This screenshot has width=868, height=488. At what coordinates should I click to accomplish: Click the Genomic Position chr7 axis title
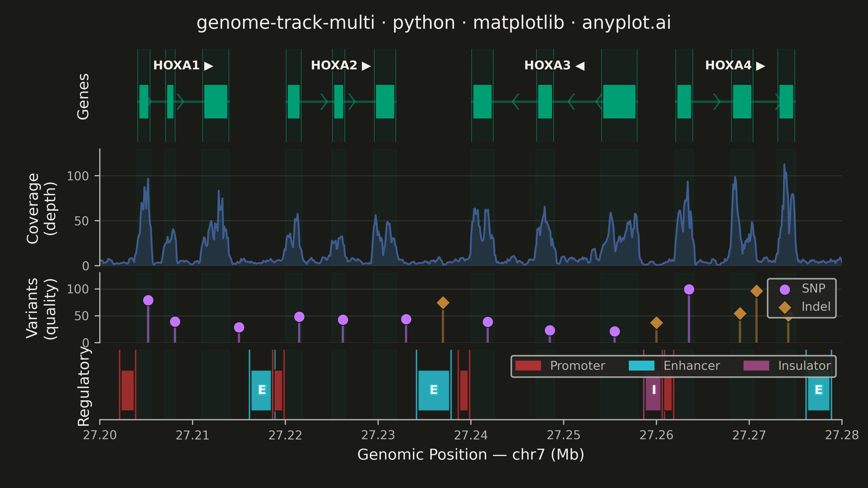tap(471, 455)
